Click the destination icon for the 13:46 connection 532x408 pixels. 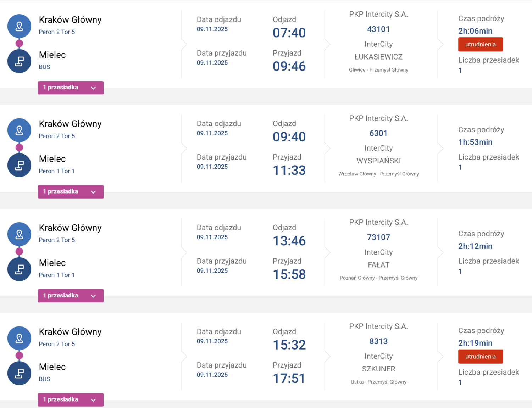(x=20, y=269)
